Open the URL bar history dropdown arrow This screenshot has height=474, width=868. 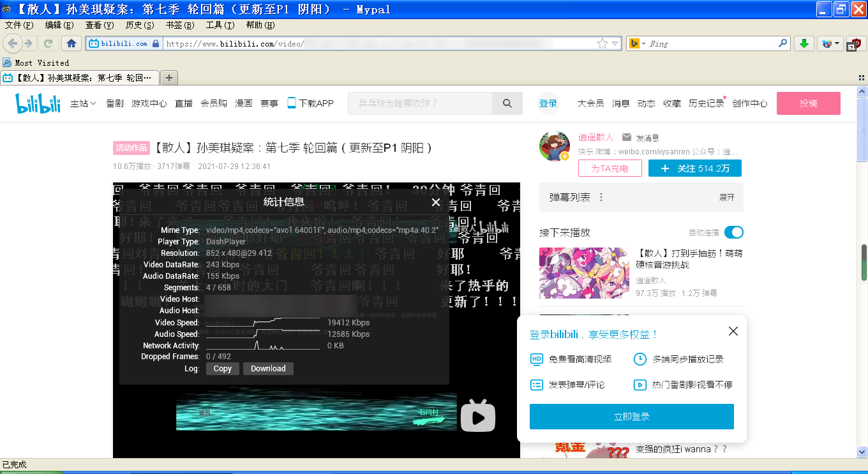616,43
